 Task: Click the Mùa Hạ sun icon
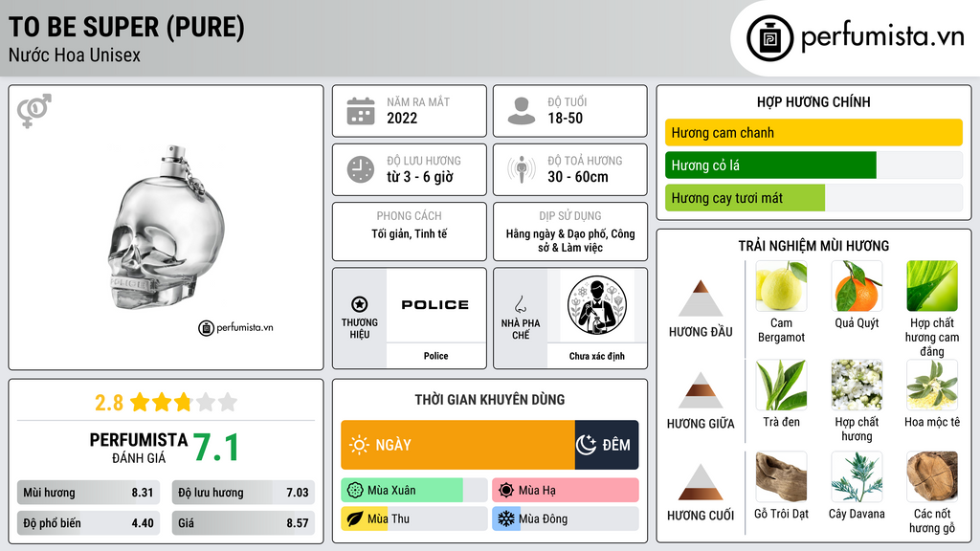pyautogui.click(x=506, y=491)
